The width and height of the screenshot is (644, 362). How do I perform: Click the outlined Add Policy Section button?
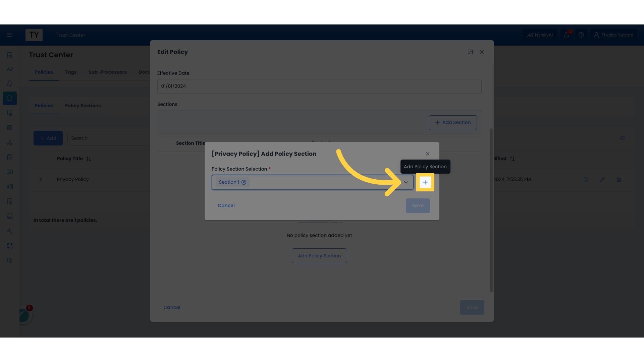coord(319,256)
